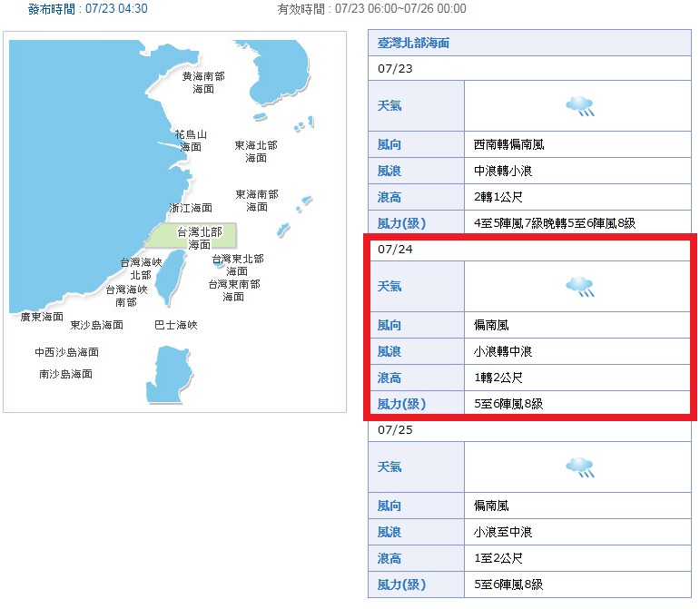Click wind direction value 西南轉偏南風
The image size is (700, 609).
509,144
